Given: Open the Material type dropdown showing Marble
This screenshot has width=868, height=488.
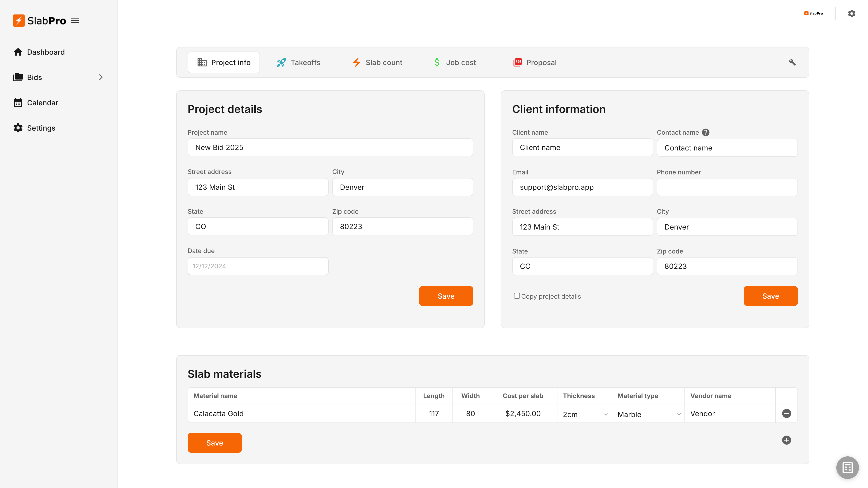Looking at the screenshot, I should pos(648,414).
